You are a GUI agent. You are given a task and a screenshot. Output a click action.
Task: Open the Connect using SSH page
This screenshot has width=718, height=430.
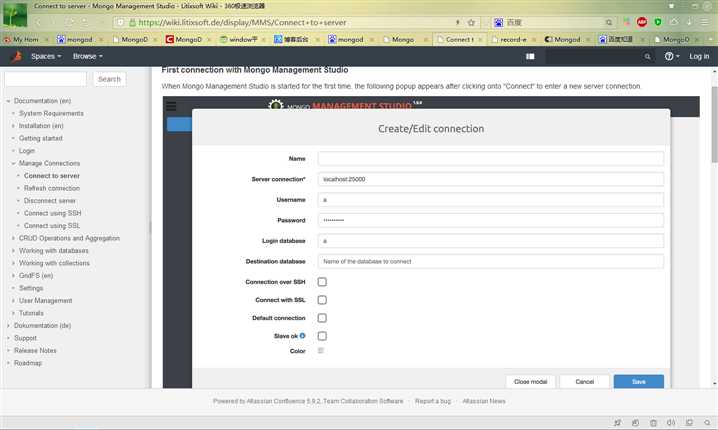tap(53, 213)
